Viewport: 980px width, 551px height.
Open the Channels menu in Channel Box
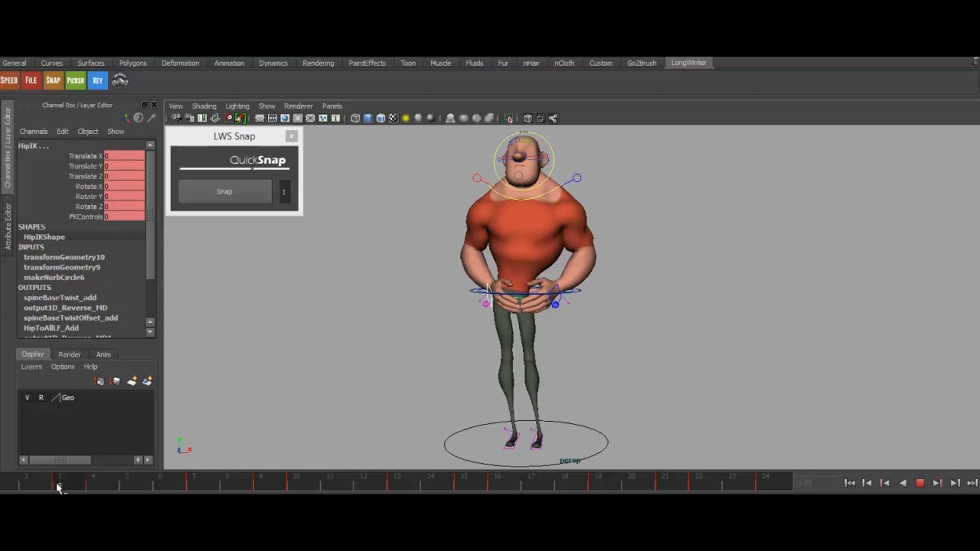coord(33,131)
